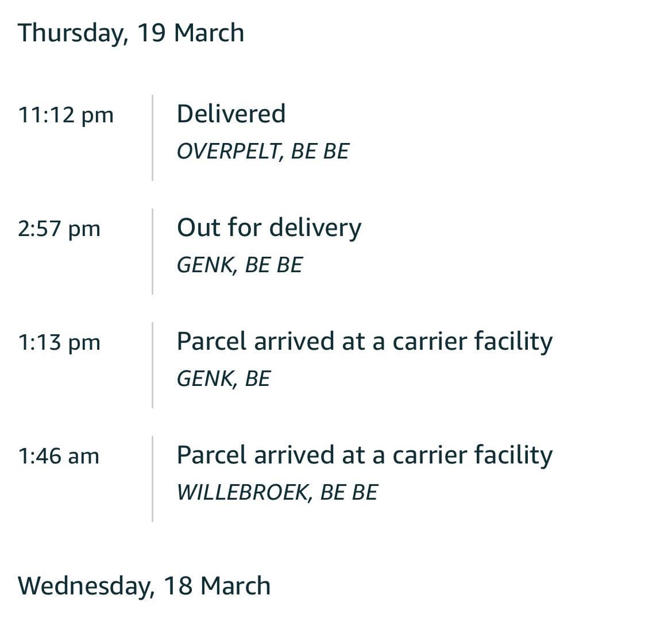This screenshot has height=622, width=672.
Task: Click the timeline divider beside the 1:46 am event
Action: coord(152,479)
